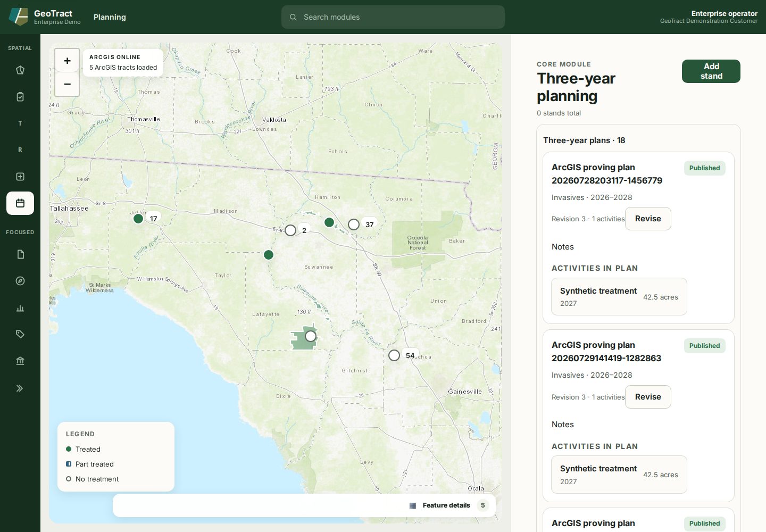Image resolution: width=766 pixels, height=532 pixels.
Task: Click the Feature details label
Action: pyautogui.click(x=446, y=505)
